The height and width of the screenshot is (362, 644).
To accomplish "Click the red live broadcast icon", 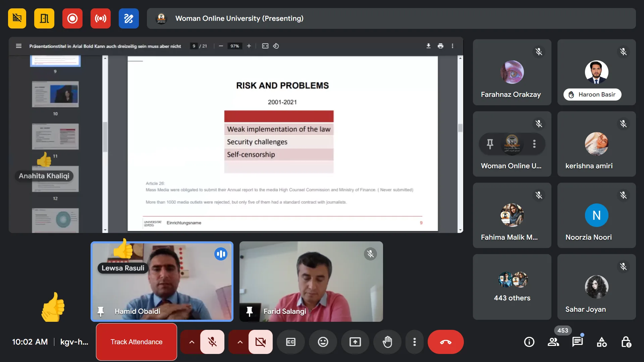I will 100,18.
